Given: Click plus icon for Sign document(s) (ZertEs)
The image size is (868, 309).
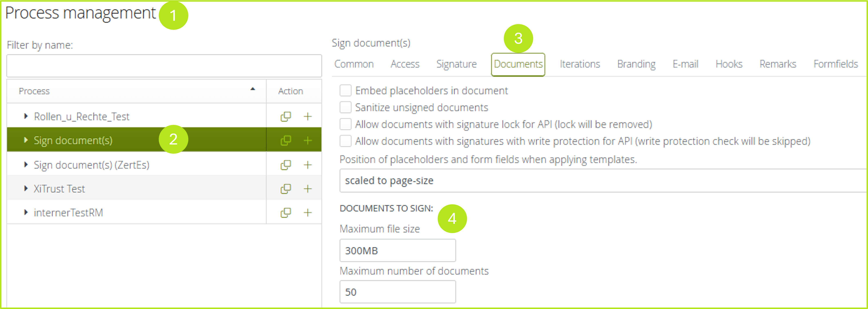Looking at the screenshot, I should pyautogui.click(x=307, y=165).
